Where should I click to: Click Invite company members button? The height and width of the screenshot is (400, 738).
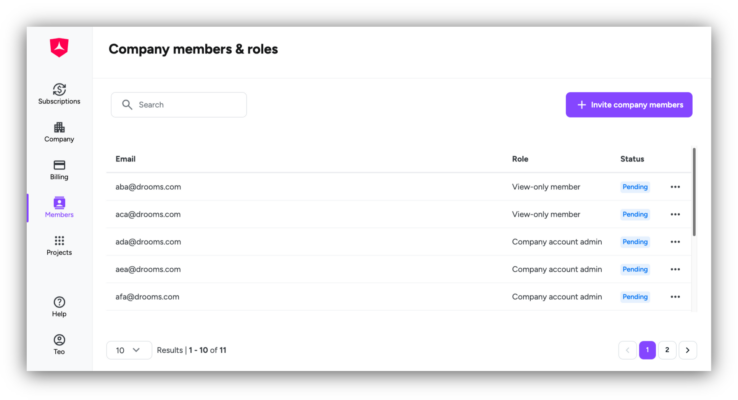[x=629, y=104]
